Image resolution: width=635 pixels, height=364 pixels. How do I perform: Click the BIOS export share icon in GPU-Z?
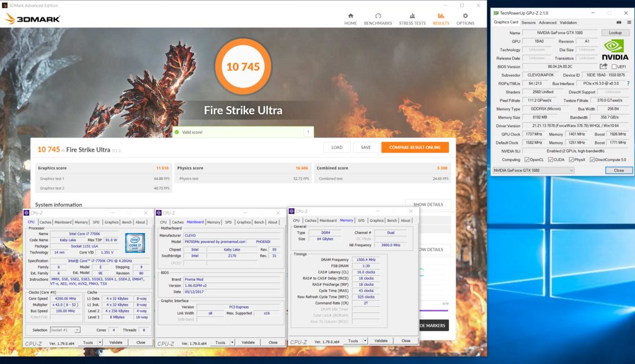[603, 66]
